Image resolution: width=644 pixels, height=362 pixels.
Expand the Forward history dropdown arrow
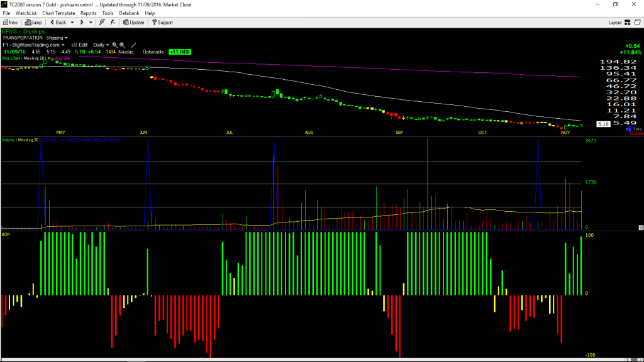(x=91, y=23)
